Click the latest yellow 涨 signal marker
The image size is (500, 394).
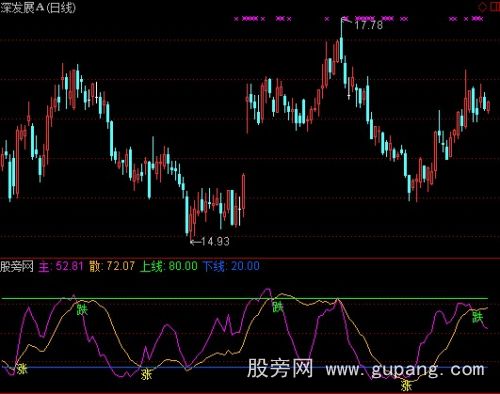[x=406, y=385]
